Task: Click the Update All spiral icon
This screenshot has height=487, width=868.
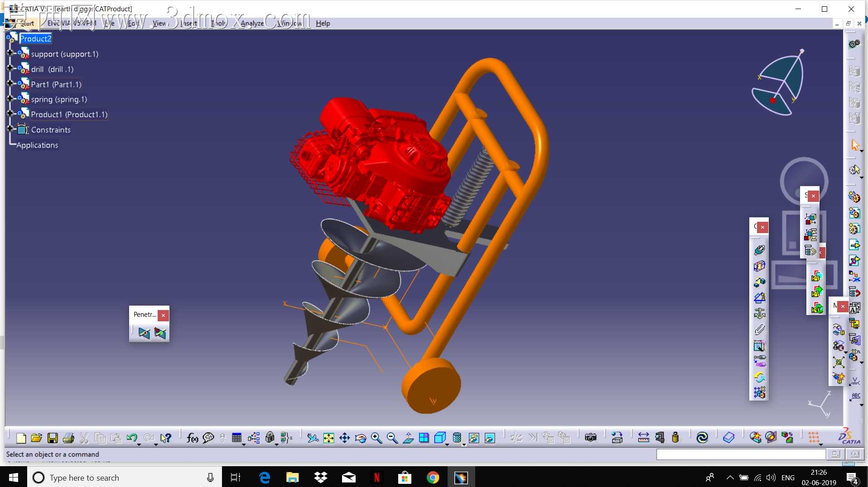Action: [702, 438]
